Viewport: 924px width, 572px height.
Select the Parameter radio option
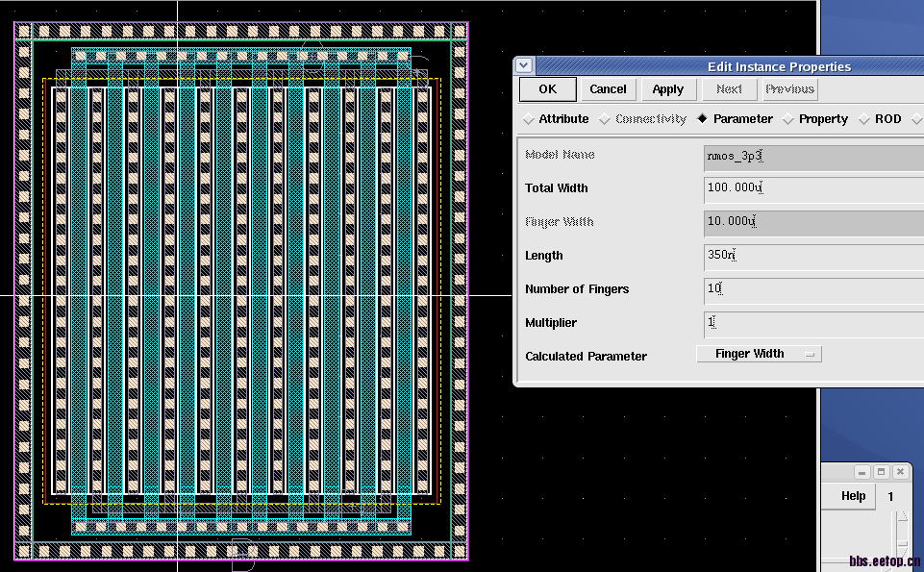(x=735, y=119)
